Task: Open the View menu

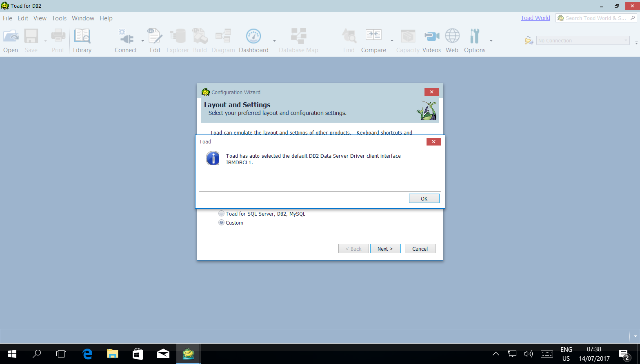Action: pyautogui.click(x=40, y=18)
